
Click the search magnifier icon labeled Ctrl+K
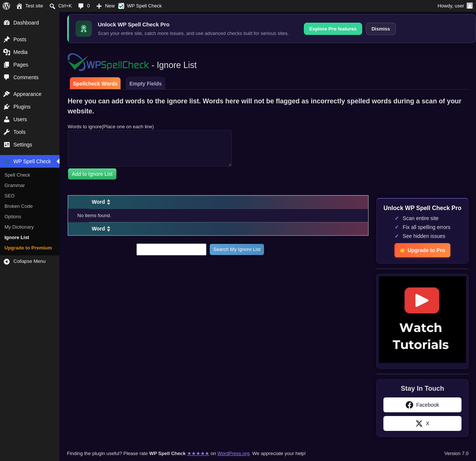[x=52, y=6]
